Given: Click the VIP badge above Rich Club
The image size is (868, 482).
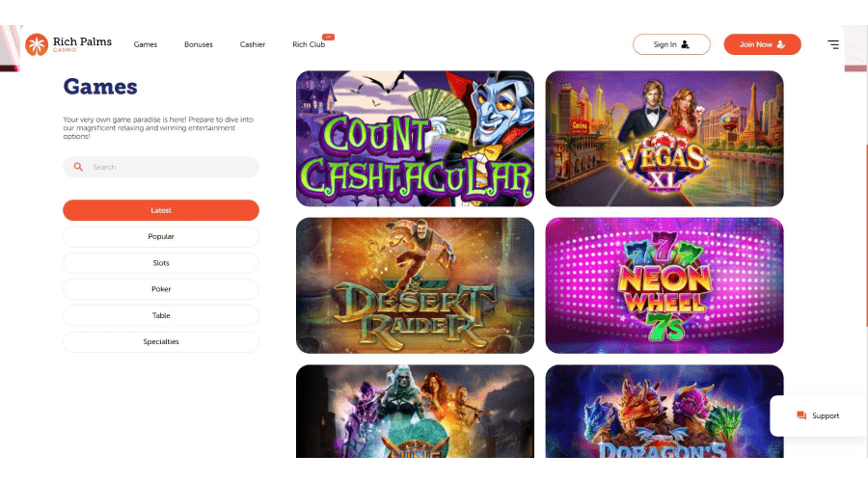Looking at the screenshot, I should point(328,37).
